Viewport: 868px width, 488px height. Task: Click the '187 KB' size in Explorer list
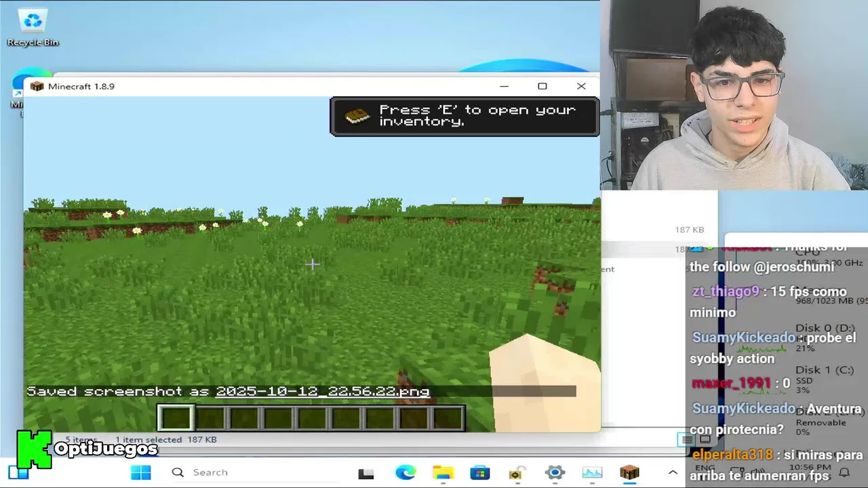[x=689, y=230]
